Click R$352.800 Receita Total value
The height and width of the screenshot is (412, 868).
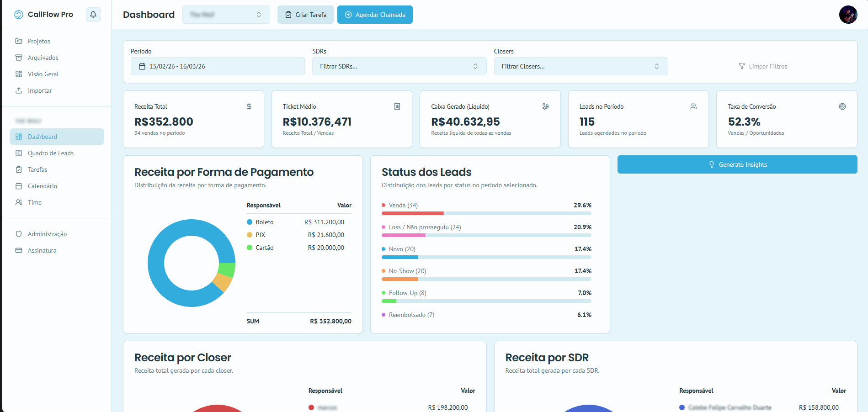(164, 121)
